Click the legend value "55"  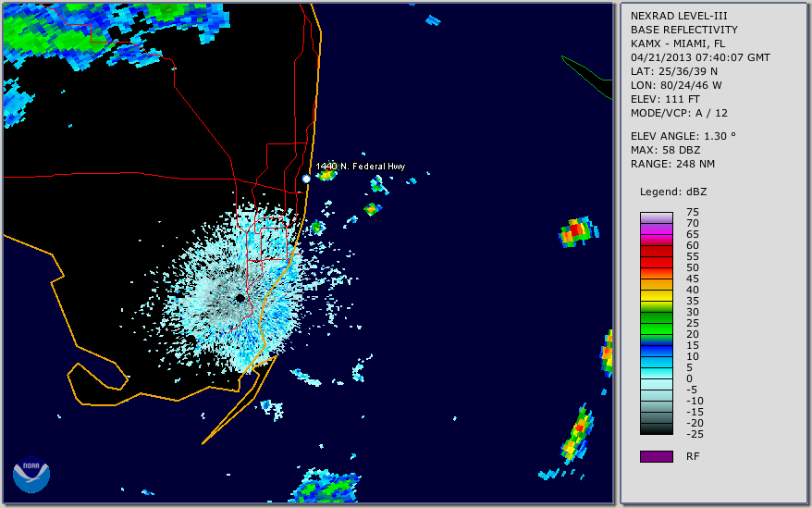(x=693, y=256)
